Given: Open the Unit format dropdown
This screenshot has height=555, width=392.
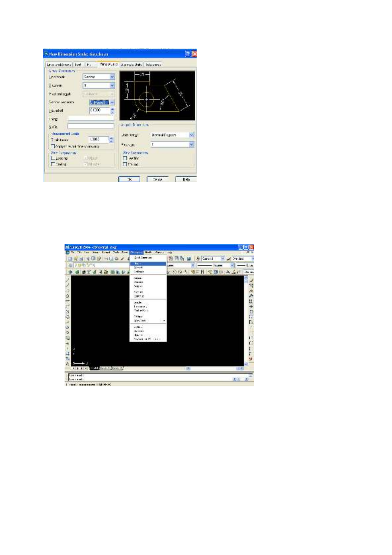Looking at the screenshot, I should [x=112, y=77].
